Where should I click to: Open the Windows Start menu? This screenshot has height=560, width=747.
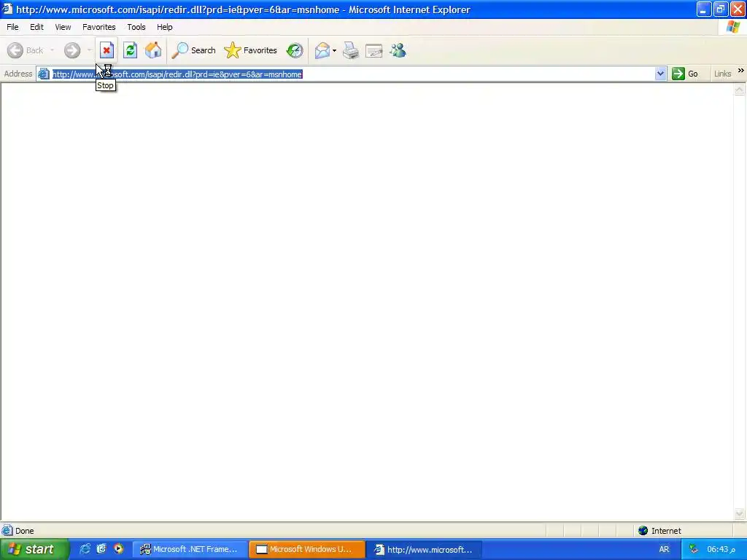(x=34, y=549)
